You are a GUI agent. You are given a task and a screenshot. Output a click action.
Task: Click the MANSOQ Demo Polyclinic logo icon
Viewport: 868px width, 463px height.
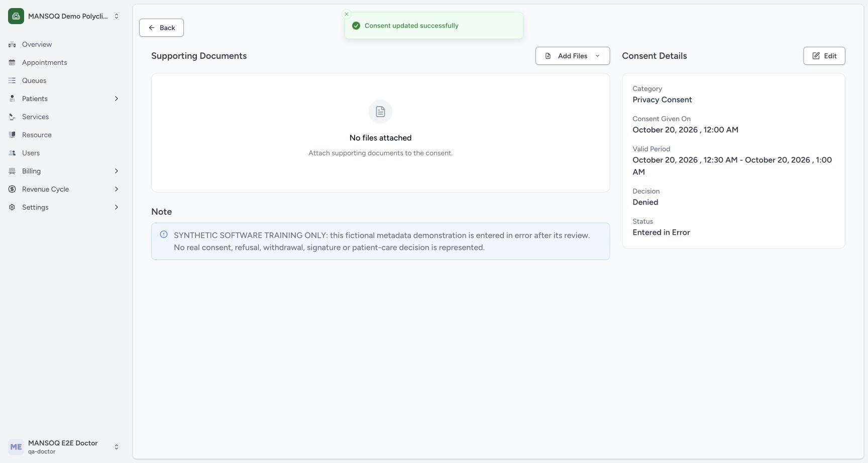point(16,16)
